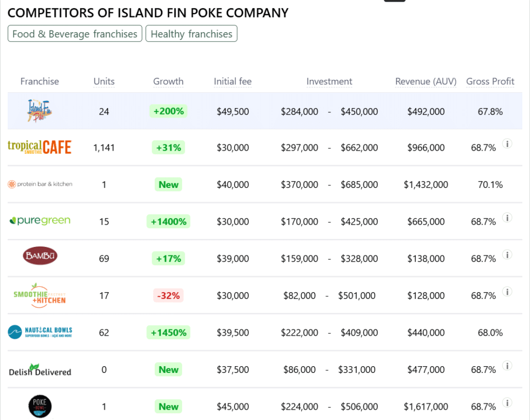The width and height of the screenshot is (530, 420).
Task: Click the $966,000 revenue value
Action: point(426,148)
